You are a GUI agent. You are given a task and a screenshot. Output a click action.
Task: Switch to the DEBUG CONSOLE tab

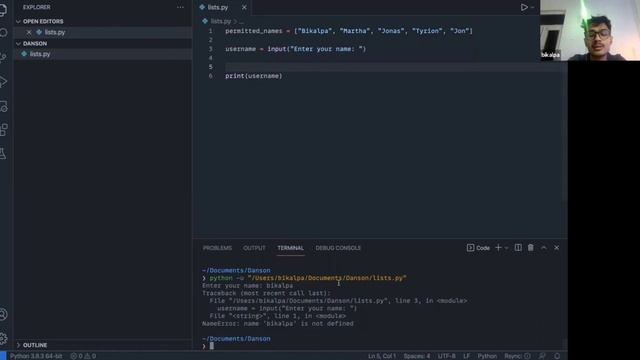(x=338, y=248)
